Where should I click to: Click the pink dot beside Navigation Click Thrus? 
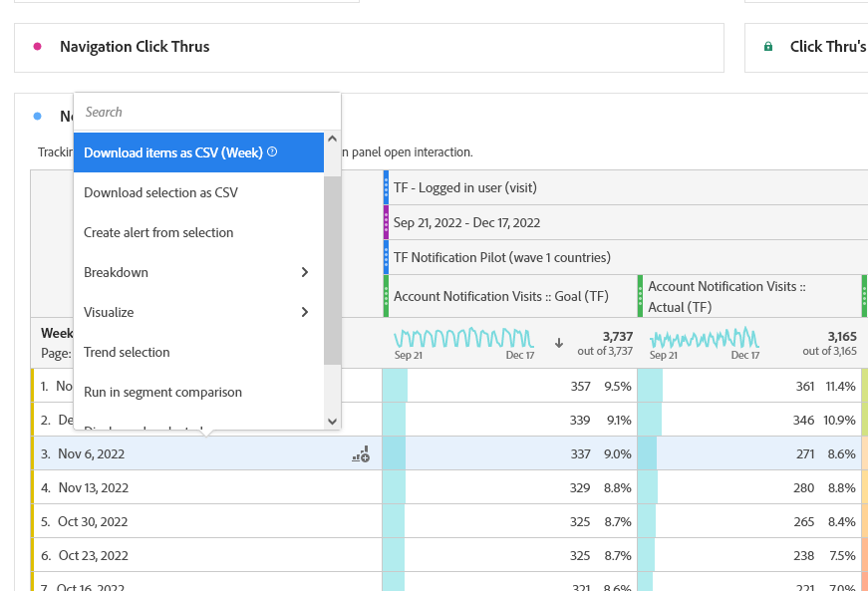coord(38,47)
